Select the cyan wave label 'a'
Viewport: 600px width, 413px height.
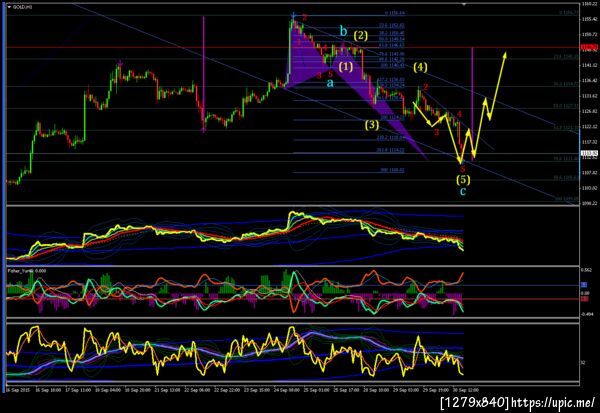pyautogui.click(x=330, y=82)
